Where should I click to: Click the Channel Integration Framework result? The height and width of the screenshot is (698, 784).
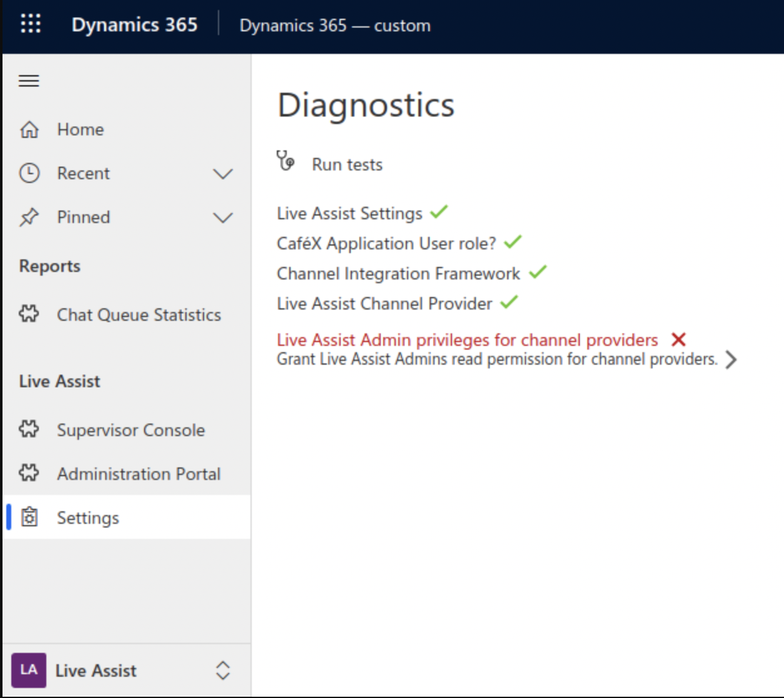(398, 273)
